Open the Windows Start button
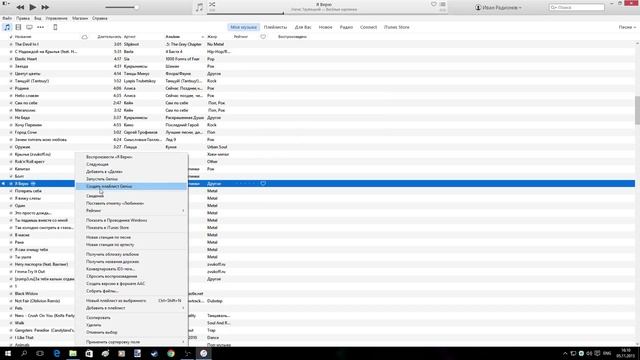Viewport: 640px width, 360px height. tap(8, 353)
